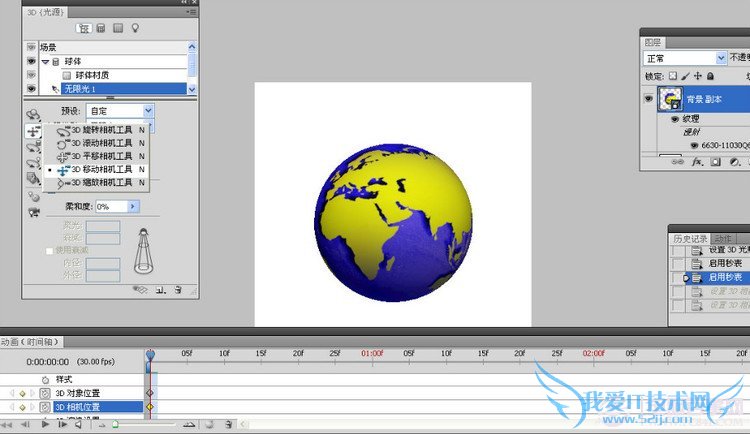Choose 3D 滚动相机工具 from flyout
The height and width of the screenshot is (434, 750).
pyautogui.click(x=96, y=143)
